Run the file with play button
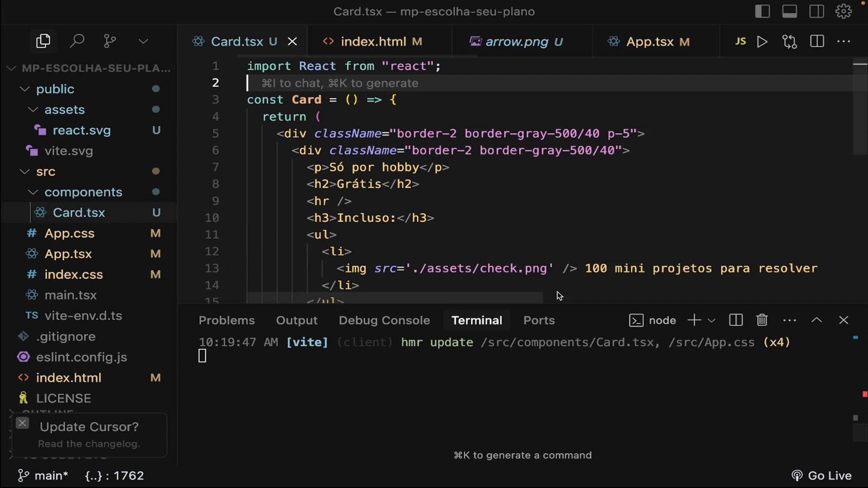This screenshot has height=488, width=868. click(762, 42)
